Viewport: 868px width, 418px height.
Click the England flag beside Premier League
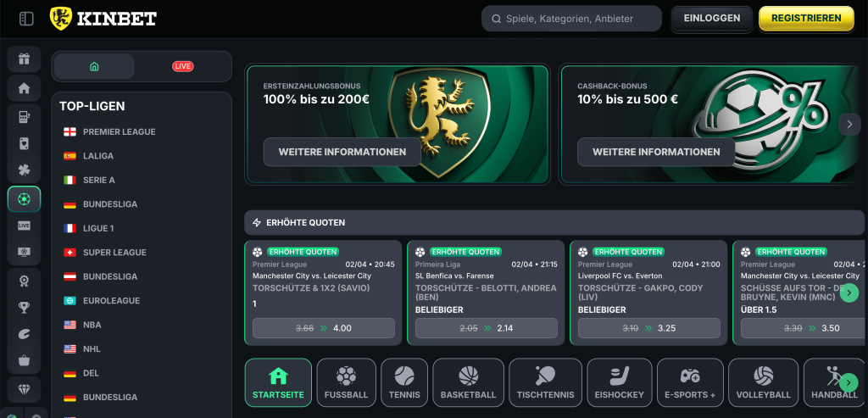point(70,131)
